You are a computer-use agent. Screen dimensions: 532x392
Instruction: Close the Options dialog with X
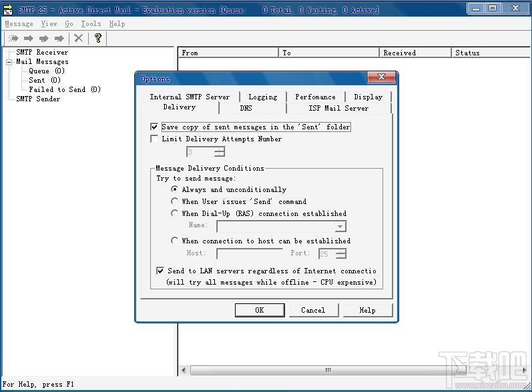[x=381, y=77]
